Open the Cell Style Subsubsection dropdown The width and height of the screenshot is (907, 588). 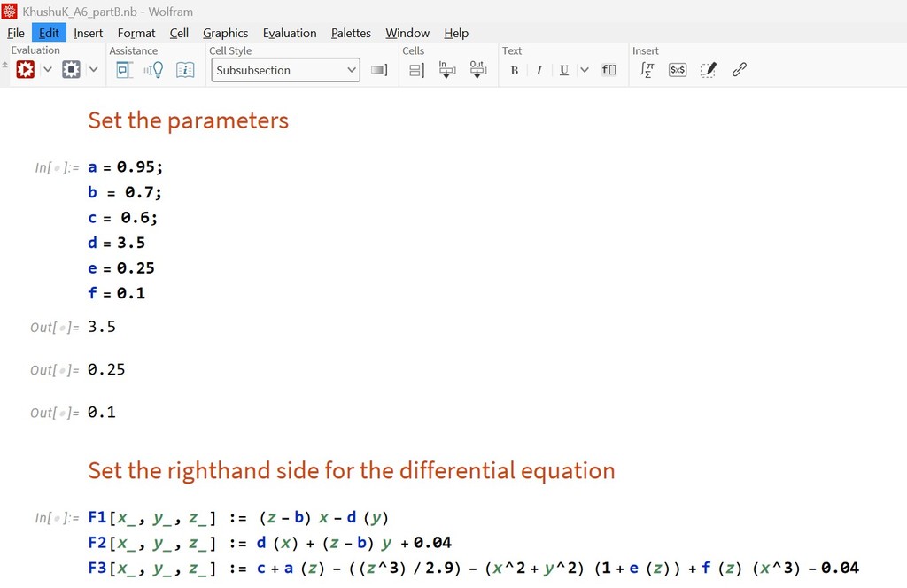[x=285, y=70]
